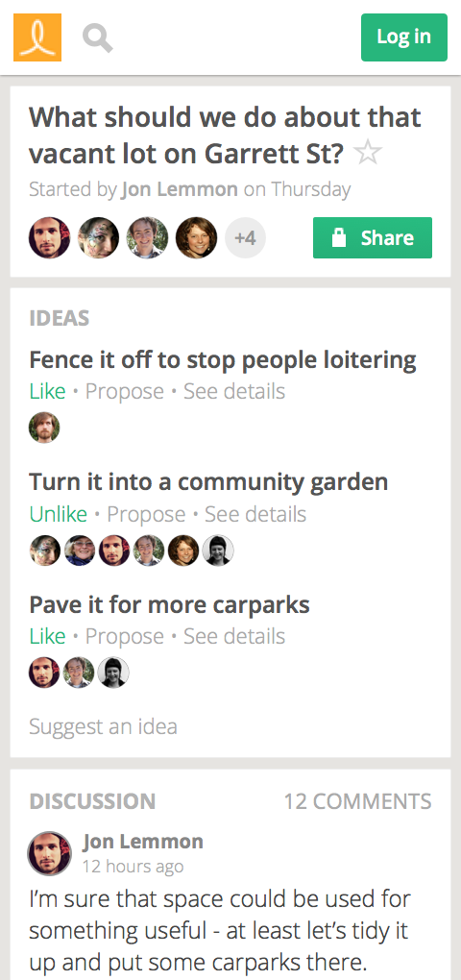Click 'Suggest an idea' field
This screenshot has height=980, width=461.
coord(103,726)
